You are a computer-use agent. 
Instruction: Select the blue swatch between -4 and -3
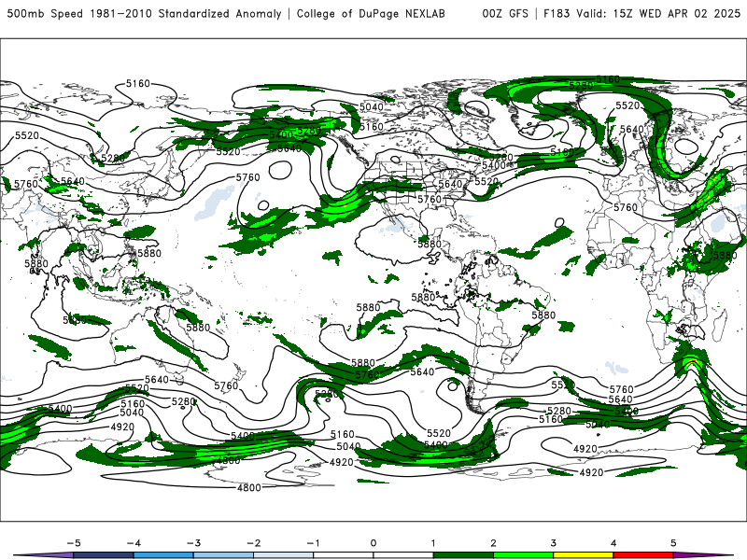[163, 555]
